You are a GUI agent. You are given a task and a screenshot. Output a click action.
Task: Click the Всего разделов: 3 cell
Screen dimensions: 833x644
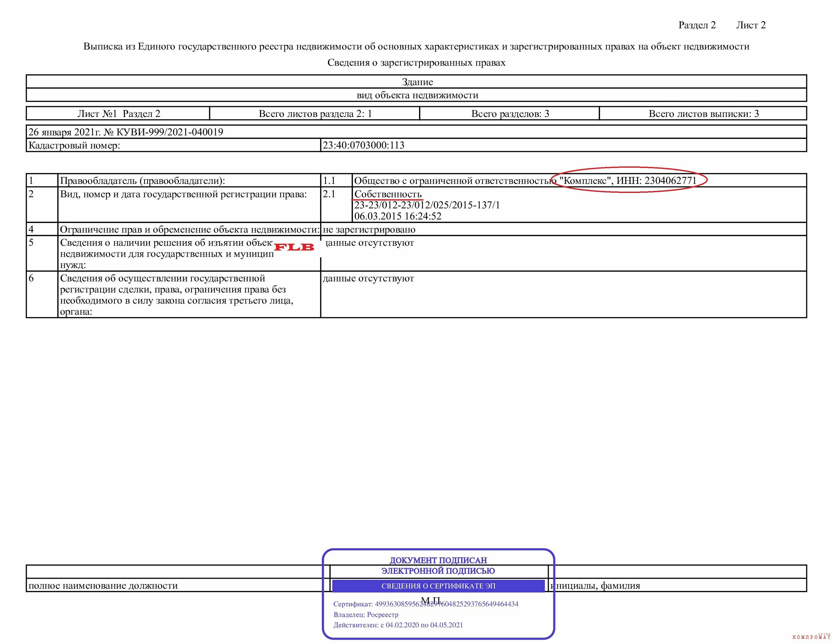pos(510,114)
